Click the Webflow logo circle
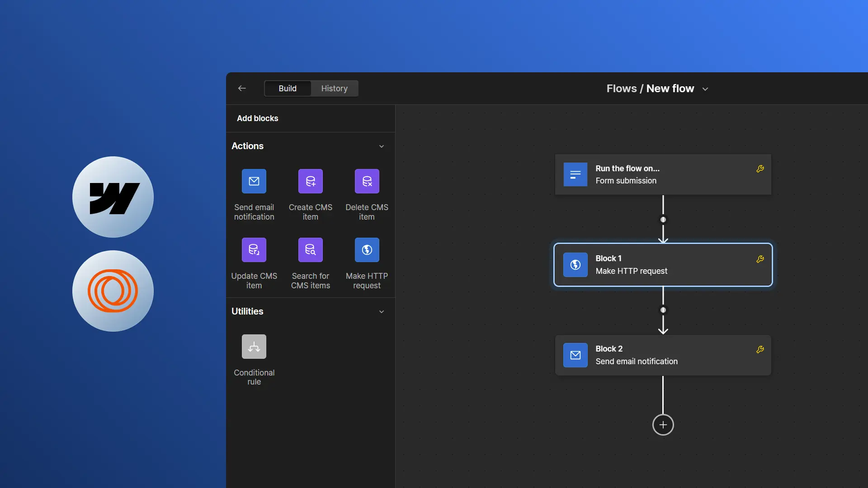This screenshot has height=488, width=868. coord(113,197)
